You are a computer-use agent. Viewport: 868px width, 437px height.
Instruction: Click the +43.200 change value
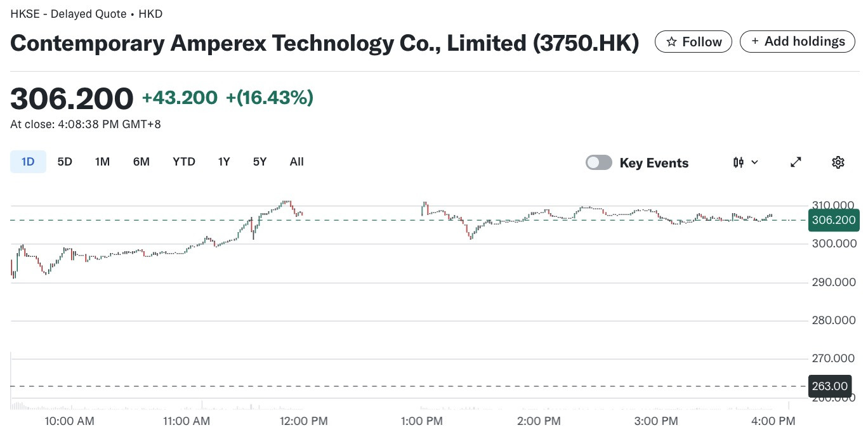(180, 98)
